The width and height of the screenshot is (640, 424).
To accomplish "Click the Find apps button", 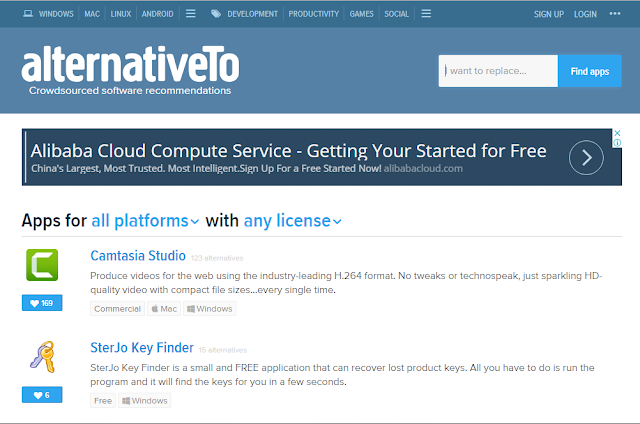I will point(590,71).
